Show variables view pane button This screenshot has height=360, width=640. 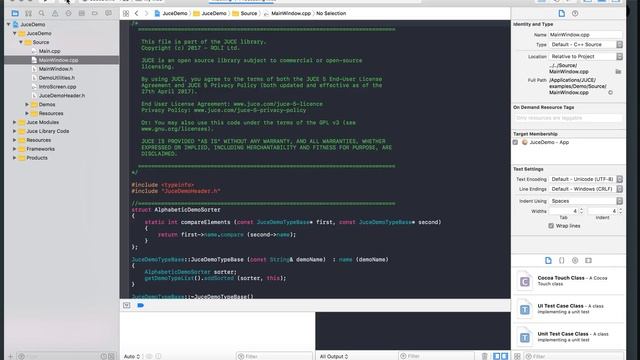click(496, 356)
